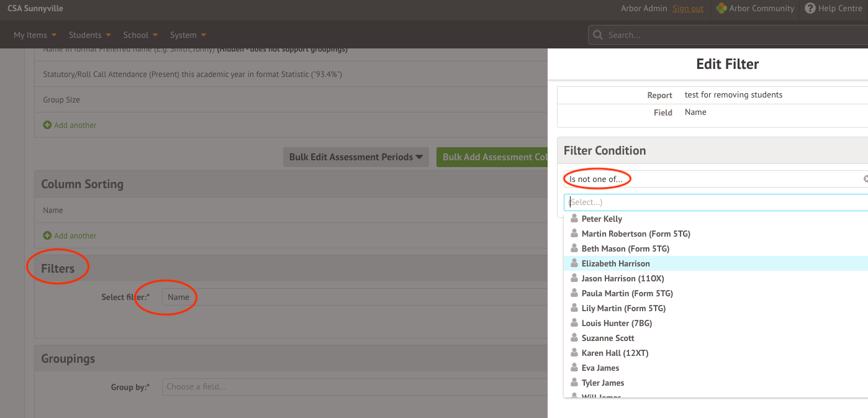Click the Help Centre question mark icon
The width and height of the screenshot is (868, 418).
pyautogui.click(x=810, y=9)
